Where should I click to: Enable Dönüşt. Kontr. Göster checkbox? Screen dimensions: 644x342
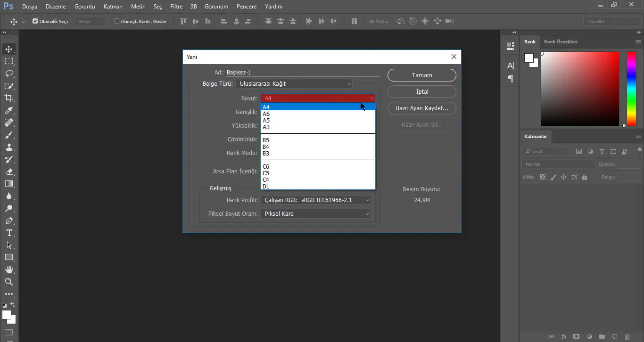[x=117, y=21]
